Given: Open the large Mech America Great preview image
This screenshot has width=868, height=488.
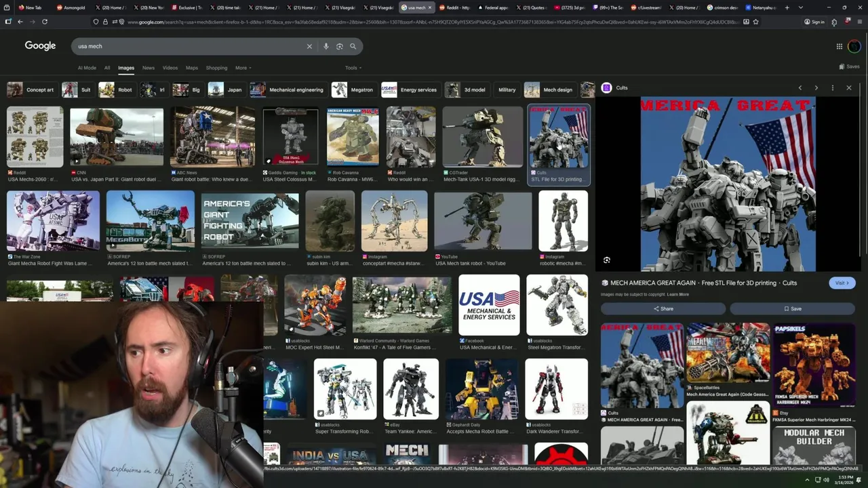Looking at the screenshot, I should point(728,184).
